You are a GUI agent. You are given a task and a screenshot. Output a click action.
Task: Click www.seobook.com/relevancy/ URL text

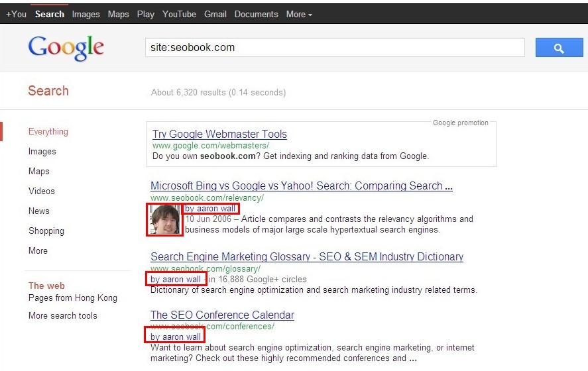click(x=207, y=197)
